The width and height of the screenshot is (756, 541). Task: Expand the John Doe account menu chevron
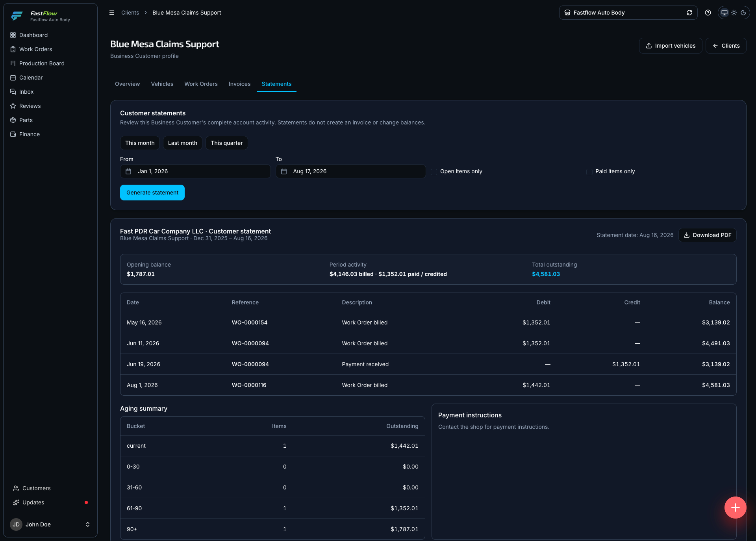[x=88, y=524]
